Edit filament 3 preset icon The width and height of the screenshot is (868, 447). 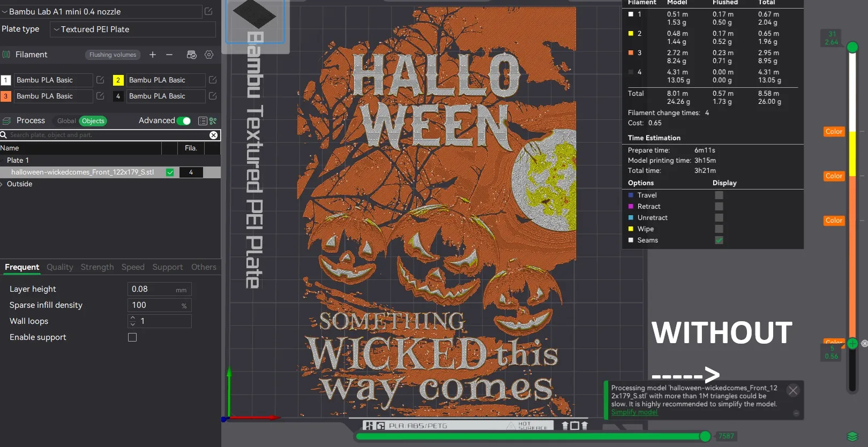100,96
